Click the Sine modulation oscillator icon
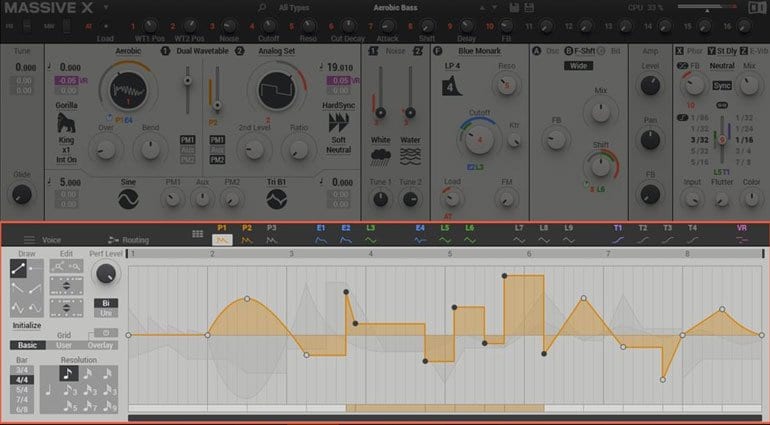The height and width of the screenshot is (425, 770). 128,199
